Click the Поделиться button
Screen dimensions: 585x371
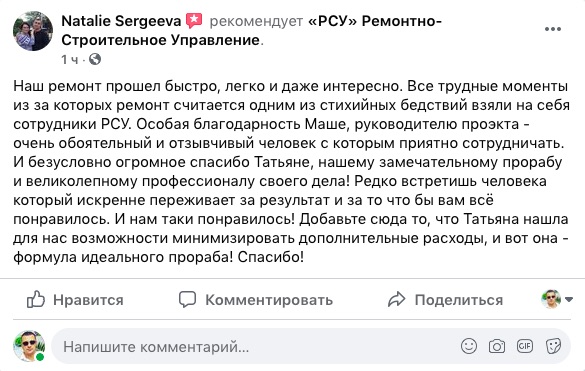click(x=445, y=299)
